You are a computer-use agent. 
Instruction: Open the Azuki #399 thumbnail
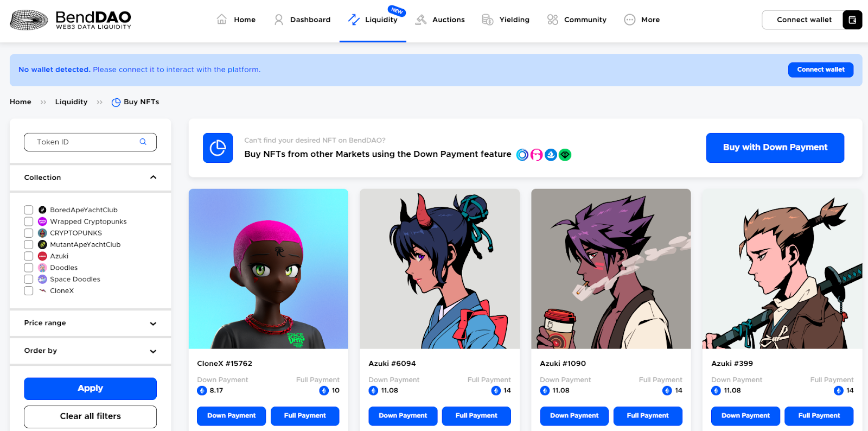pos(782,269)
